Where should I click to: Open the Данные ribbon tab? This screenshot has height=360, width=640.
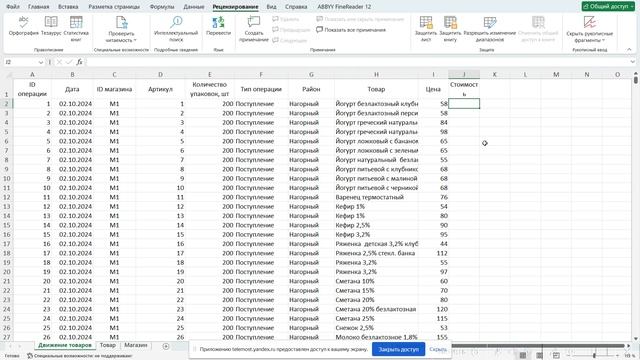tap(193, 7)
